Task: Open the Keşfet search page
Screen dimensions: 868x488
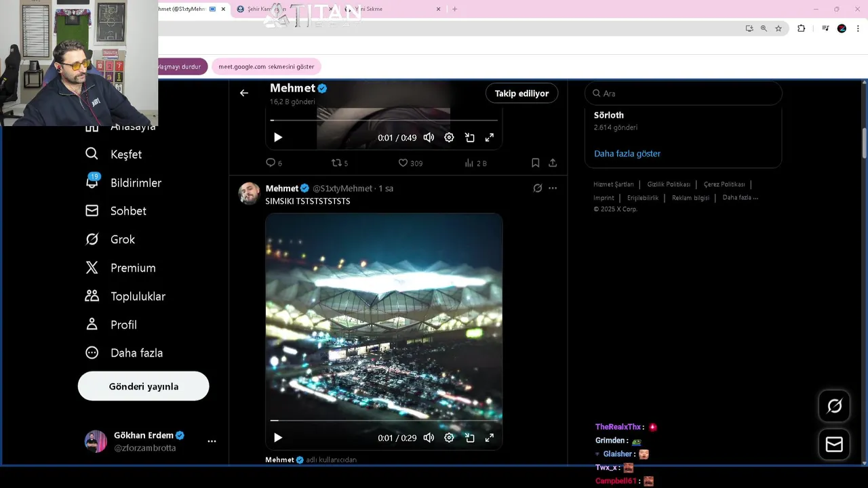Action: pyautogui.click(x=114, y=154)
